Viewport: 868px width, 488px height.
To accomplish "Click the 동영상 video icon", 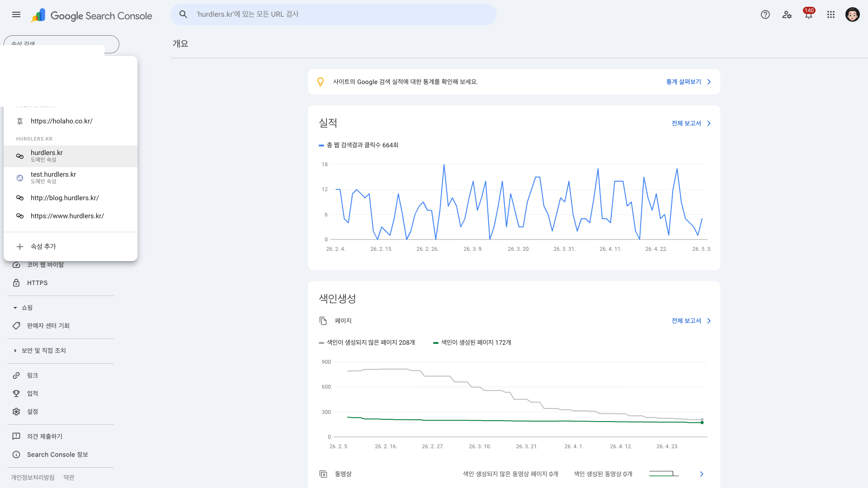I will click(x=323, y=474).
